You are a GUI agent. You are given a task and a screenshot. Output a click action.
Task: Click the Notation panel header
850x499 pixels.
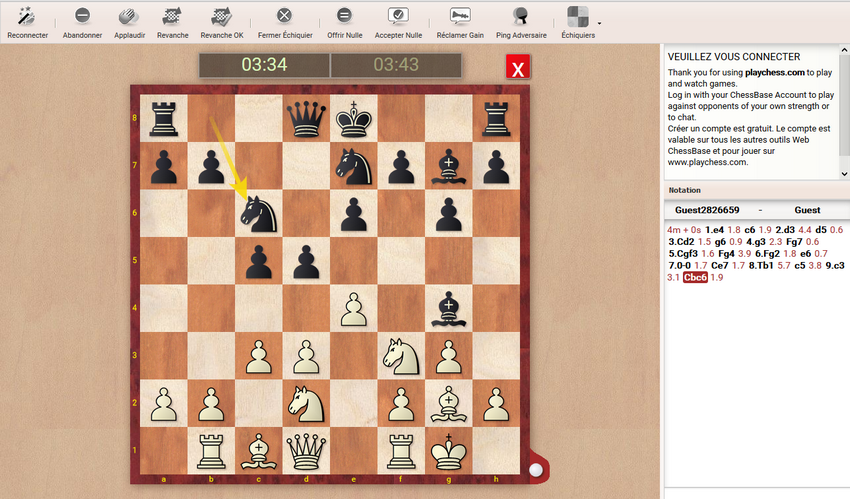point(686,190)
